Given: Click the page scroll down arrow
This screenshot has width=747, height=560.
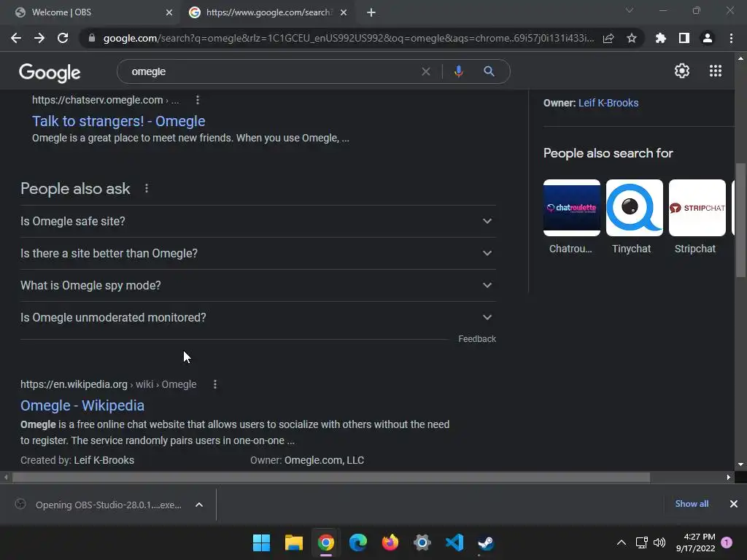Looking at the screenshot, I should [740, 464].
